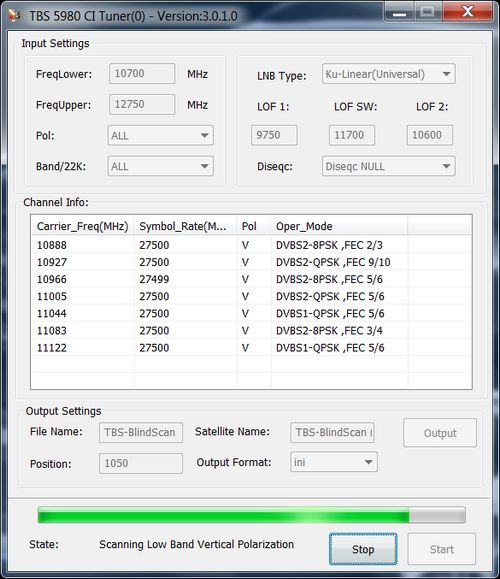Image resolution: width=500 pixels, height=579 pixels.
Task: Click the Symbol_Rate column header
Action: (x=185, y=226)
